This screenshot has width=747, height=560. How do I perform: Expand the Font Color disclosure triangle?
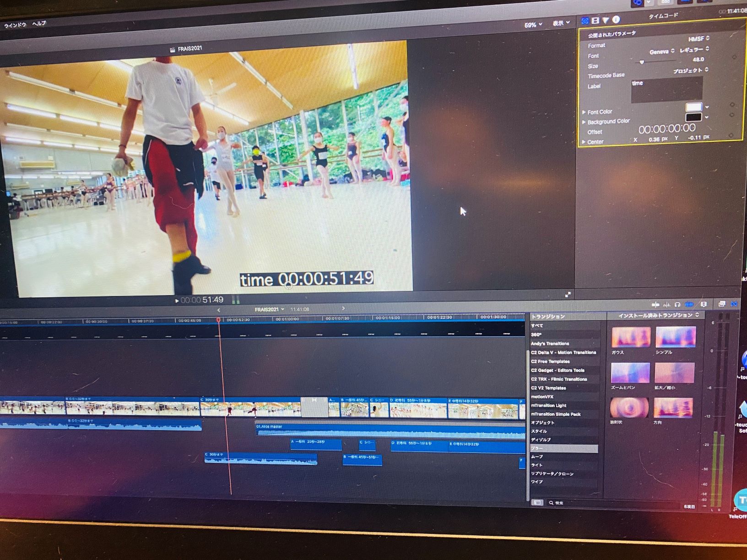(x=584, y=112)
